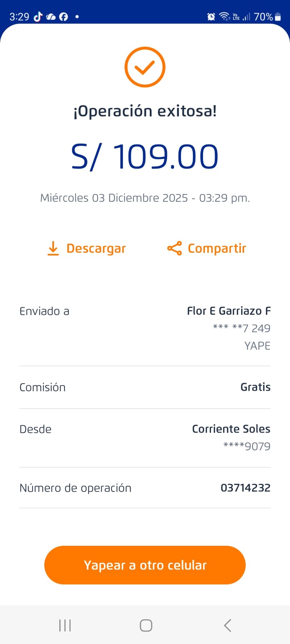The height and width of the screenshot is (644, 290).
Task: Click the Descargar download arrow icon
Action: (x=53, y=248)
